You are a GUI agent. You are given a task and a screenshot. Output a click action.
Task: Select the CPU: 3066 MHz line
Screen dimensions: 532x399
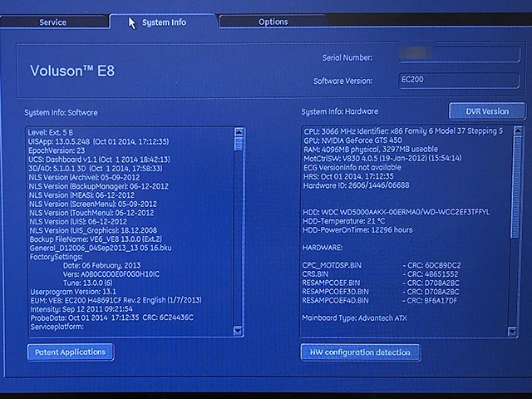click(x=403, y=131)
